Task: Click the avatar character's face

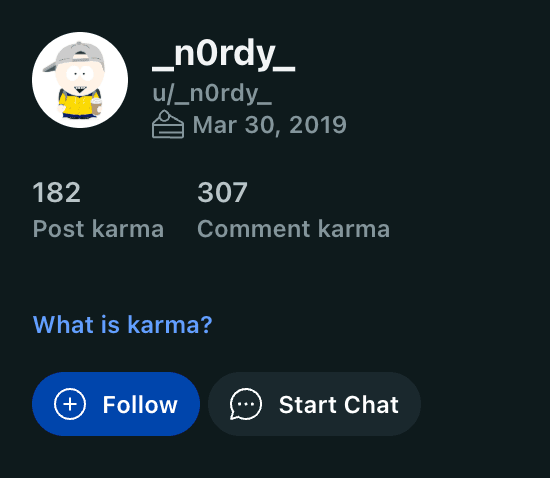Action: point(80,76)
